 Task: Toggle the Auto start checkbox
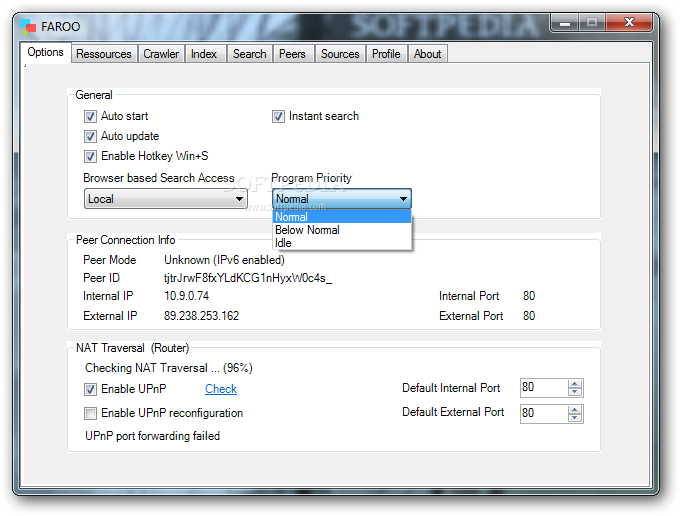90,116
